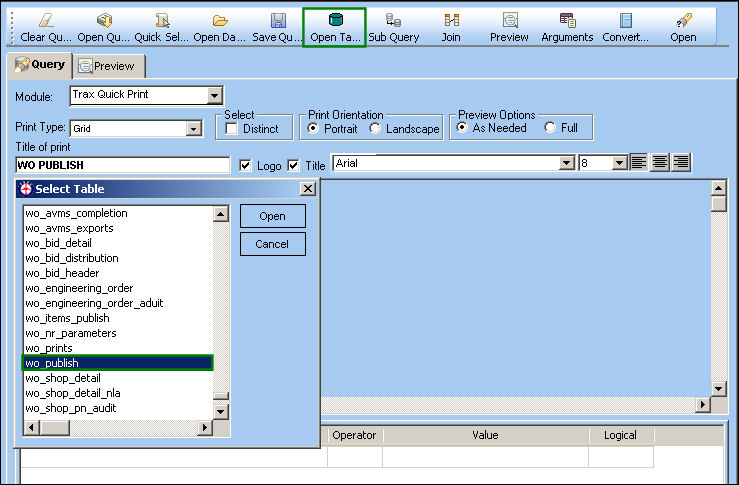Switch to the Preview tab
The width and height of the screenshot is (739, 485).
(x=109, y=66)
